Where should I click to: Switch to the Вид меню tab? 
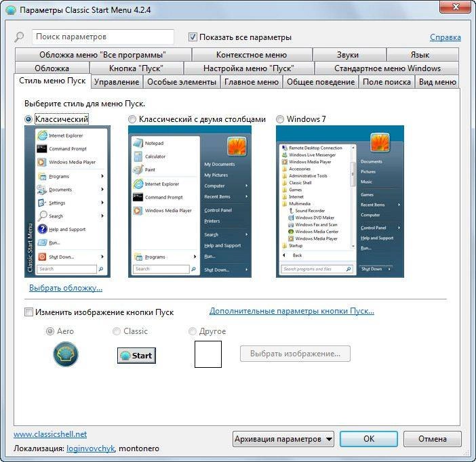point(437,82)
